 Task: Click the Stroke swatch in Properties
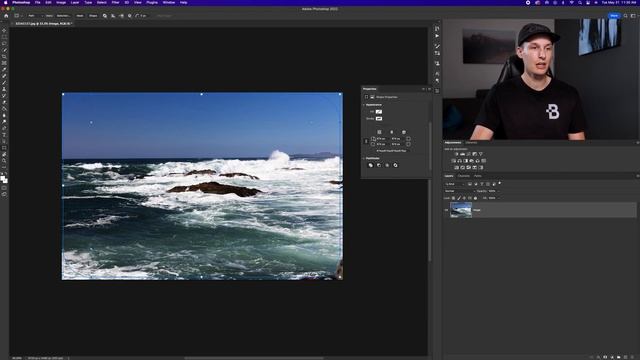point(379,118)
